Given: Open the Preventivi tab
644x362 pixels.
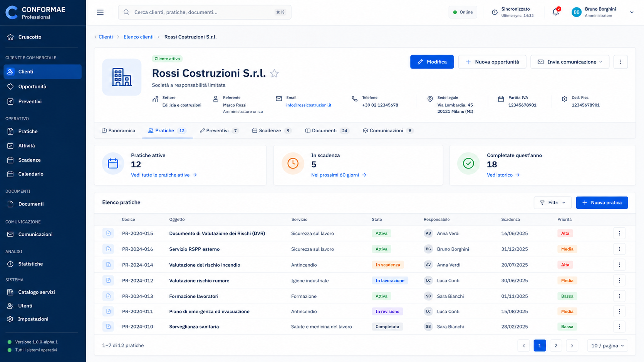Looking at the screenshot, I should pyautogui.click(x=219, y=131).
